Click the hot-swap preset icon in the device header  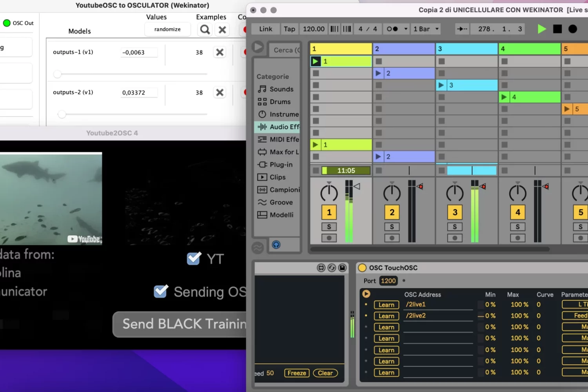[332, 268]
